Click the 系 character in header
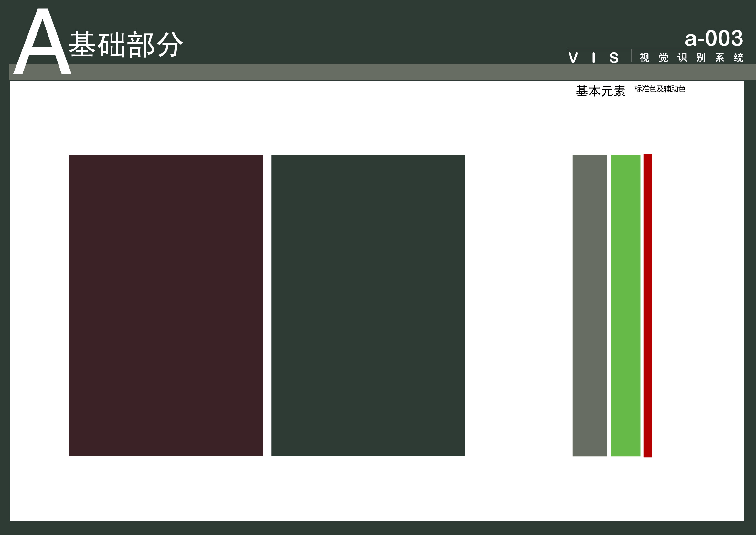The width and height of the screenshot is (756, 535). tap(719, 58)
